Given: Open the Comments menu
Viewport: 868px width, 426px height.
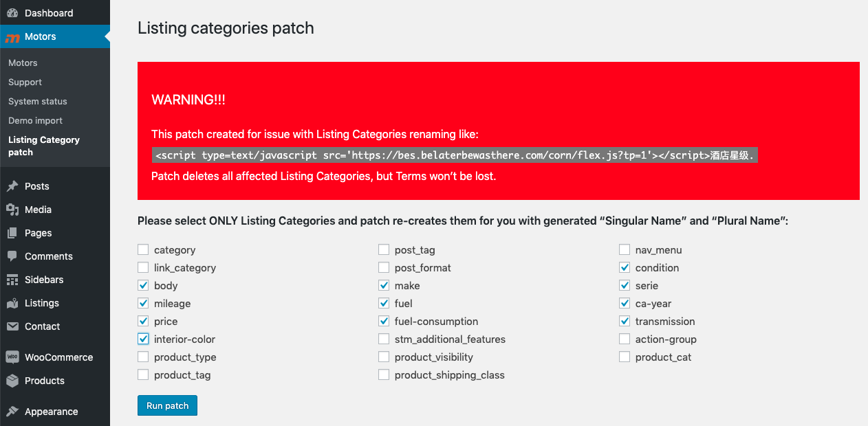Looking at the screenshot, I should tap(55, 256).
